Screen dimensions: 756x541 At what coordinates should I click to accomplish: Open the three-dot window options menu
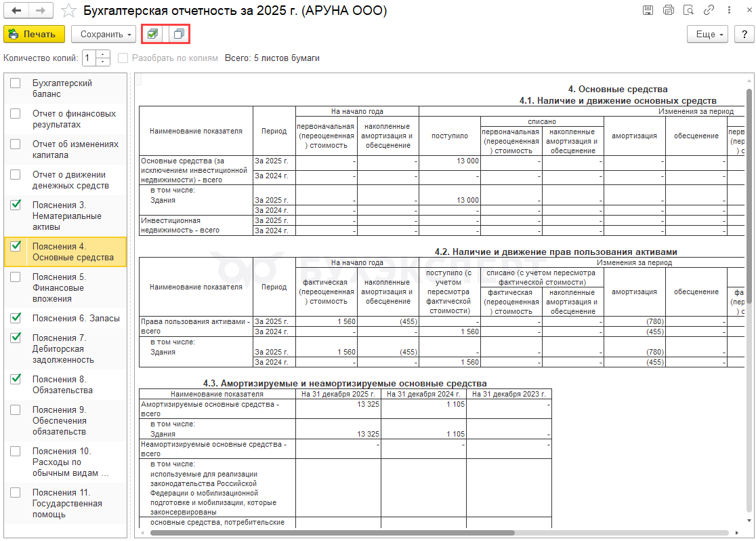pos(729,10)
